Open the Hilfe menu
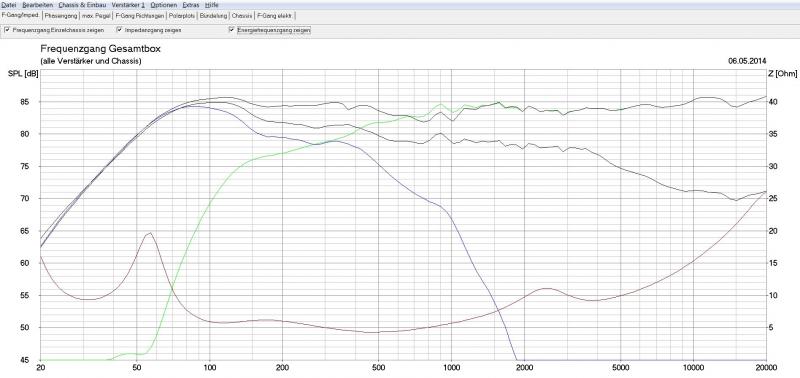The image size is (800, 378). tap(211, 5)
